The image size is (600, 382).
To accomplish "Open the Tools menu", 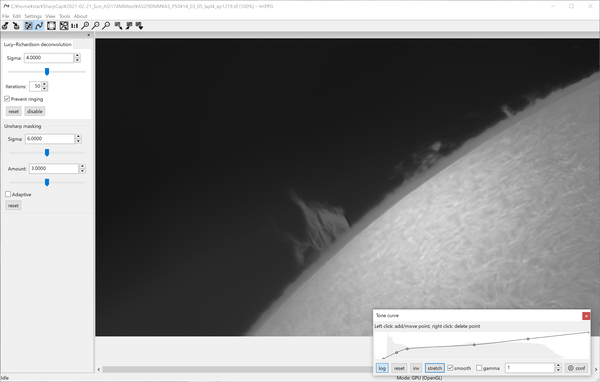I will click(65, 16).
